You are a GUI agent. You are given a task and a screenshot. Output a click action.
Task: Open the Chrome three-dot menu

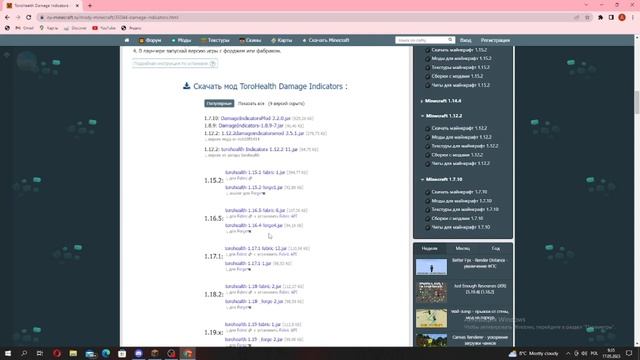click(633, 18)
